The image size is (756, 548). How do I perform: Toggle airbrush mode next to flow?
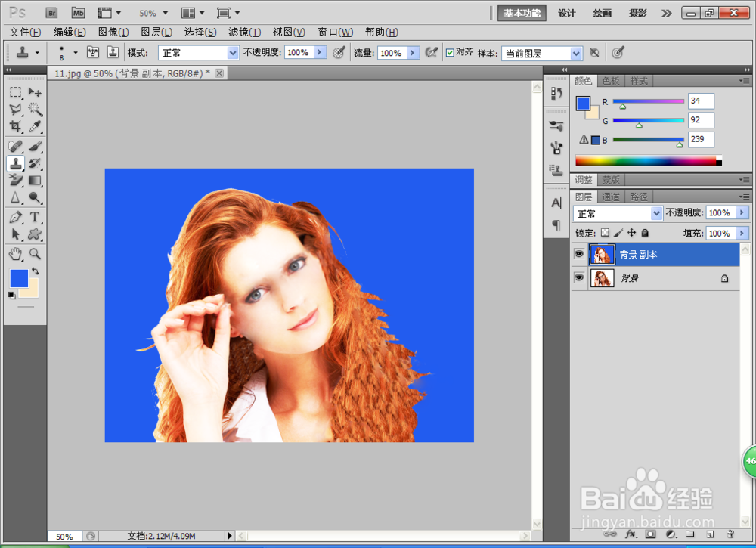tap(431, 53)
